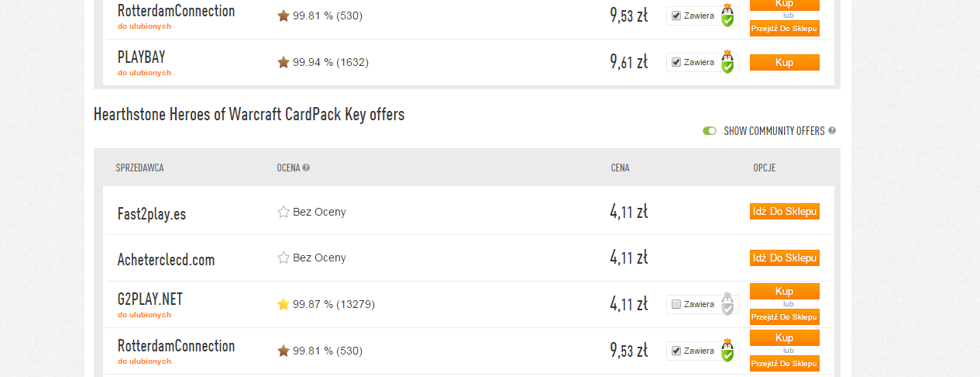This screenshot has height=377, width=980.
Task: Buy from G2PLAY.NET with Kup button
Action: (784, 291)
